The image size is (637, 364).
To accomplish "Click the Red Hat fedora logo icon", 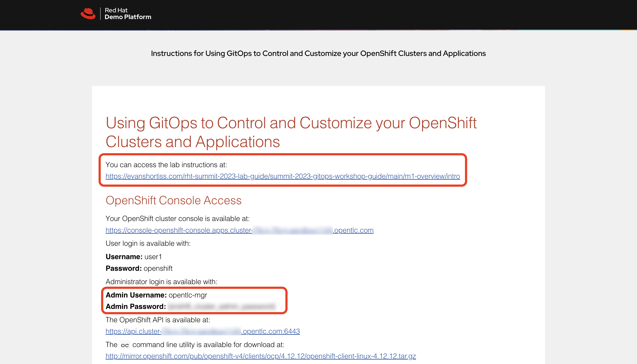I will pos(88,14).
